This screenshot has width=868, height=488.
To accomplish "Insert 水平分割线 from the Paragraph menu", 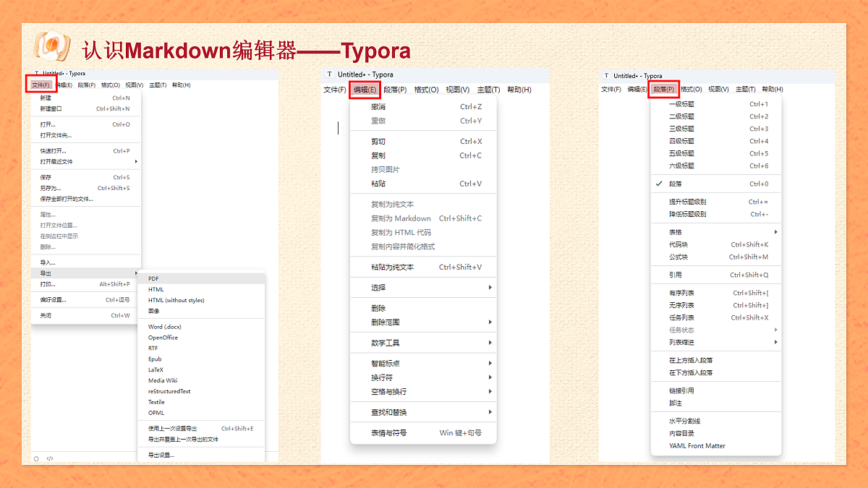I will (x=718, y=421).
